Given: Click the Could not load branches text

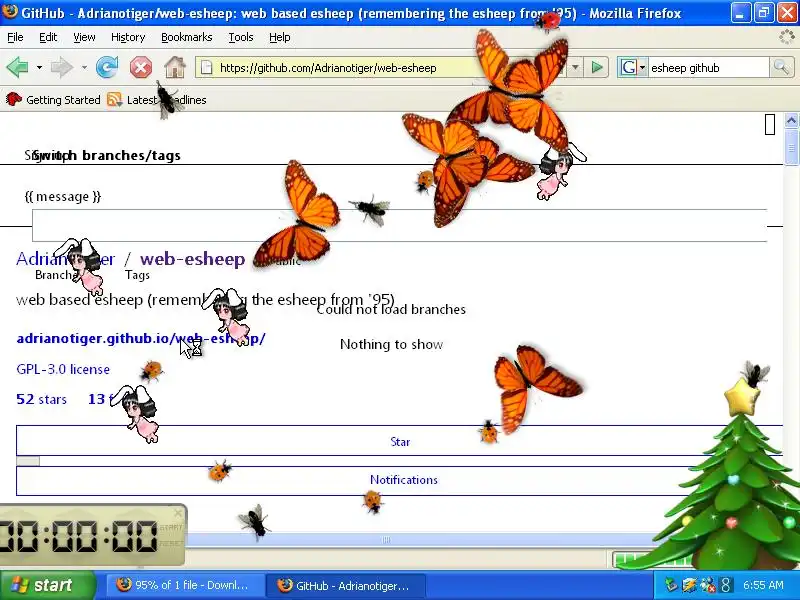Looking at the screenshot, I should coord(391,310).
